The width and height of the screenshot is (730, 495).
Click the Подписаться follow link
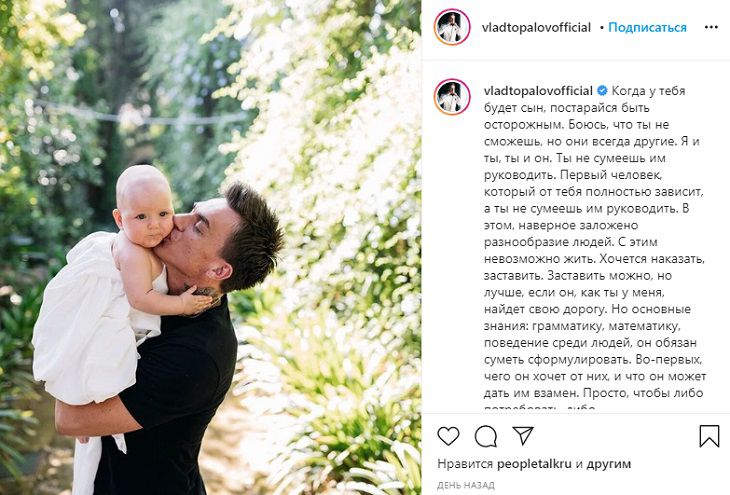click(x=647, y=27)
